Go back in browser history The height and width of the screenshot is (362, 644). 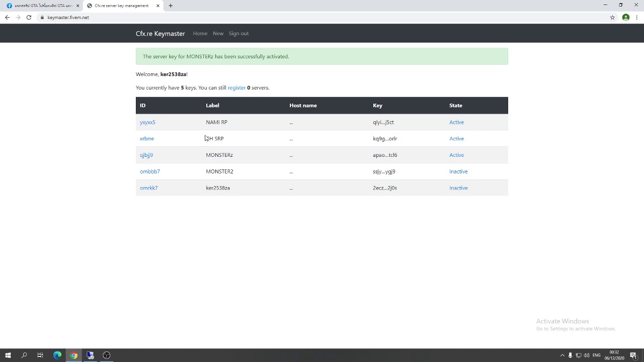tap(7, 17)
